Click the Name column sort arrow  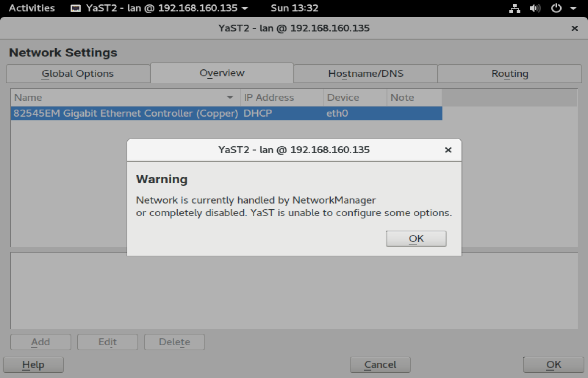click(230, 97)
